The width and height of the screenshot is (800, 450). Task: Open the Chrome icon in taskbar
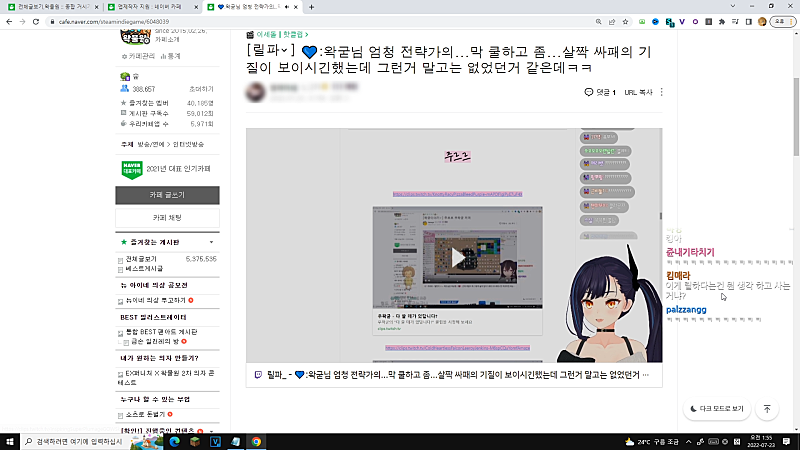256,442
